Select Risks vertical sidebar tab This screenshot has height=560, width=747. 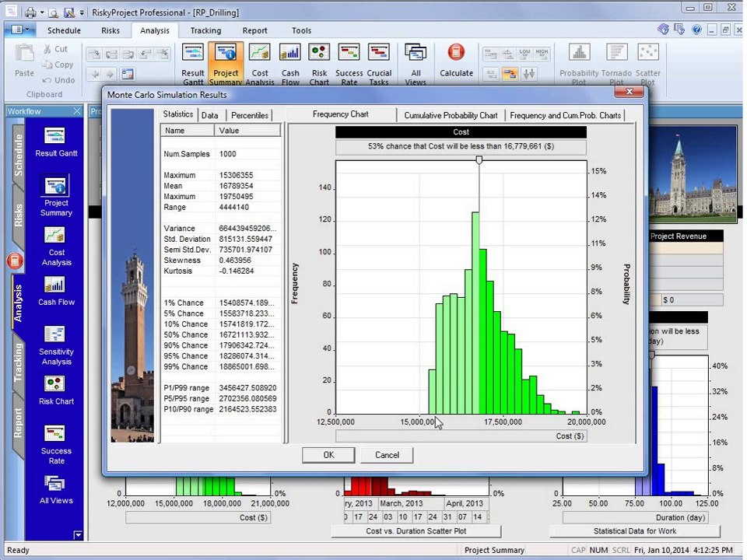tap(18, 215)
